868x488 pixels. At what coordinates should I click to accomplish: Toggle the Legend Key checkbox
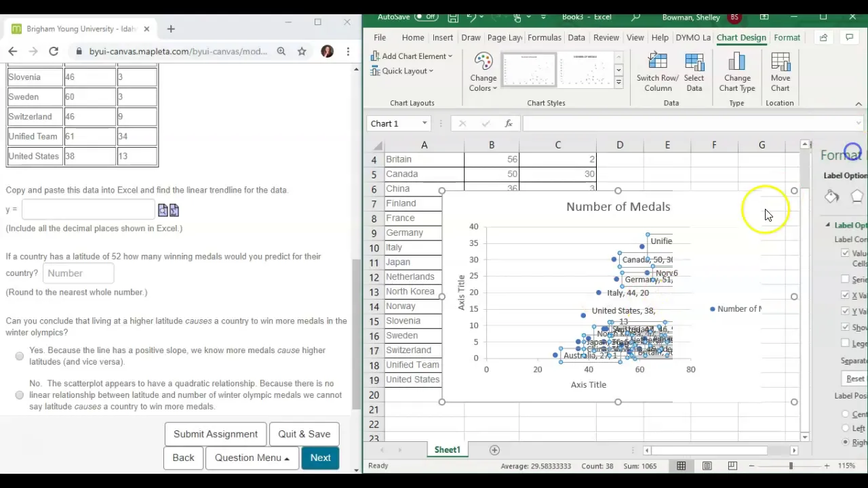pos(845,344)
